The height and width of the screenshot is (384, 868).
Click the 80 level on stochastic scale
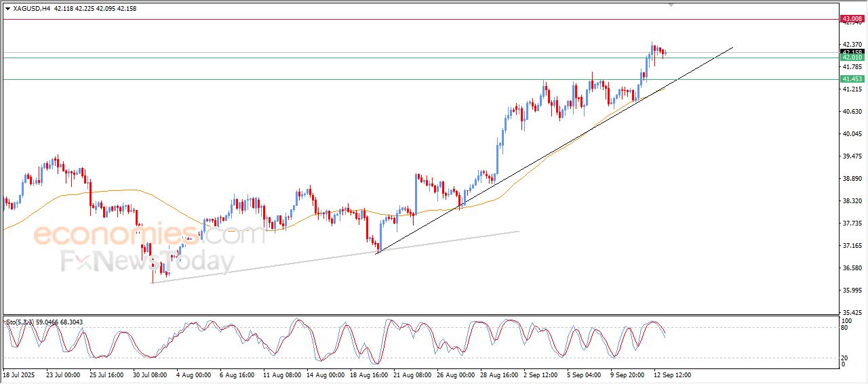846,328
